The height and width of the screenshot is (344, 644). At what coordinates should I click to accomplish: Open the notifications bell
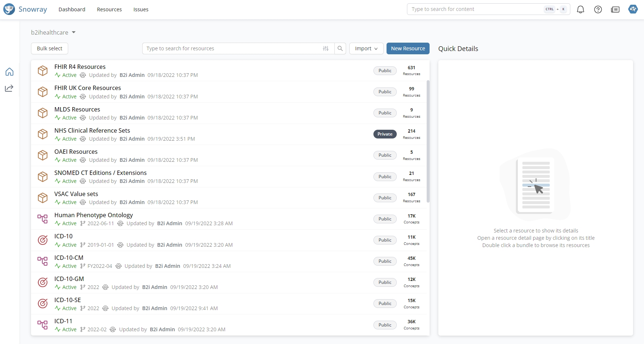coord(580,9)
